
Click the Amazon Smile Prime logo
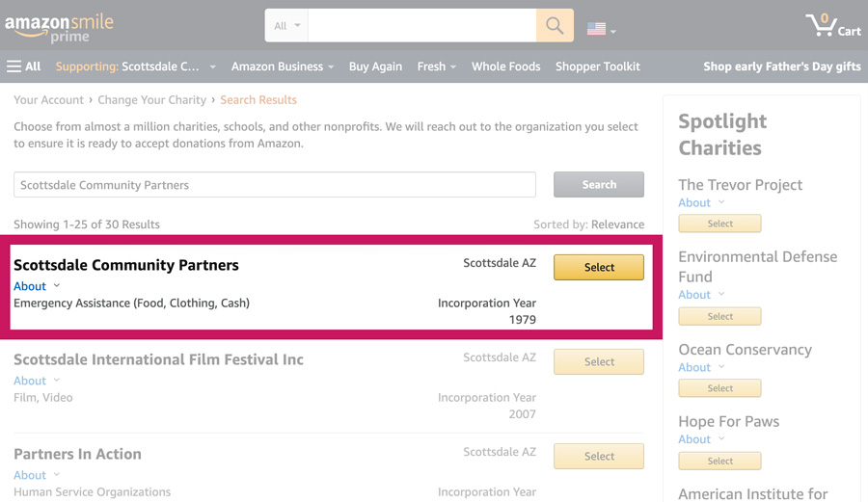point(59,28)
